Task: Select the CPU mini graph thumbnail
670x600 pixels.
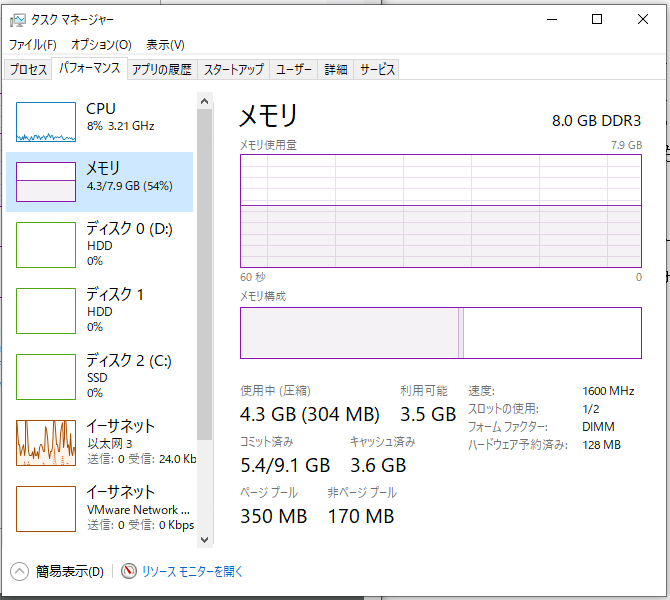Action: click(x=46, y=122)
